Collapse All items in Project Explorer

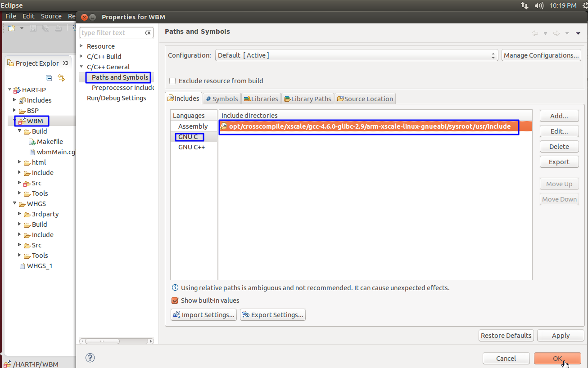[x=49, y=77]
